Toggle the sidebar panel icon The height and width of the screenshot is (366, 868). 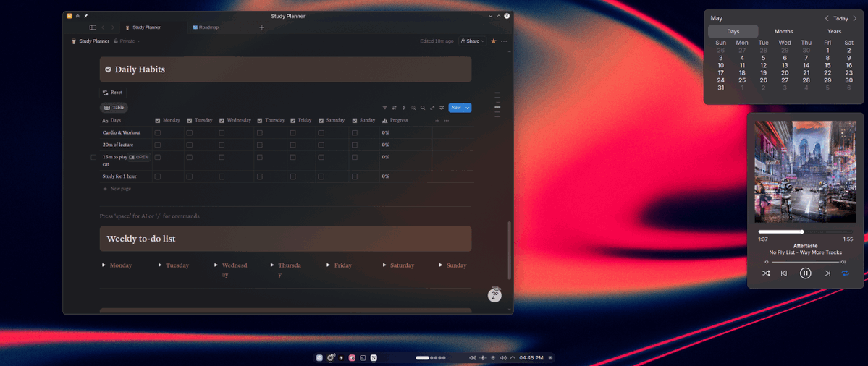point(93,27)
